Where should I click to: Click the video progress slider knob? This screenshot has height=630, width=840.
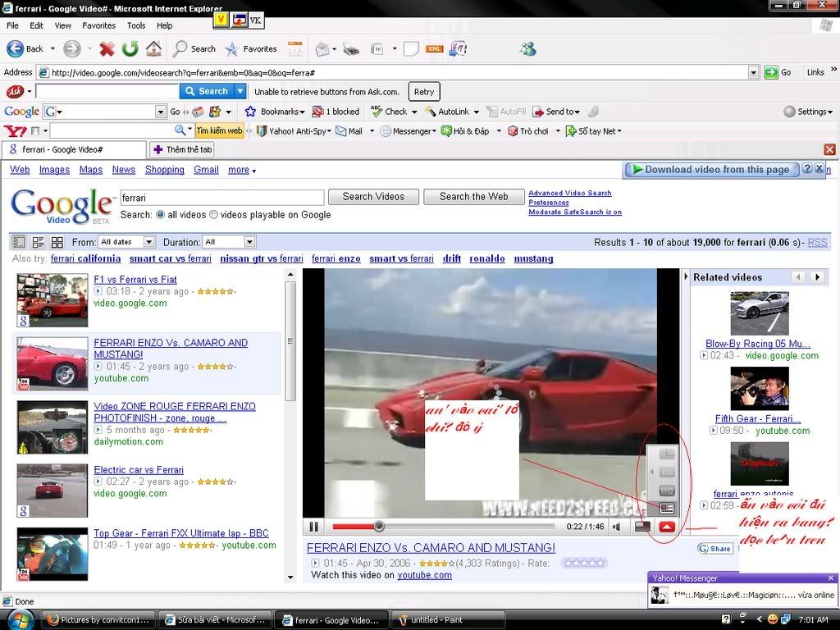click(x=379, y=527)
